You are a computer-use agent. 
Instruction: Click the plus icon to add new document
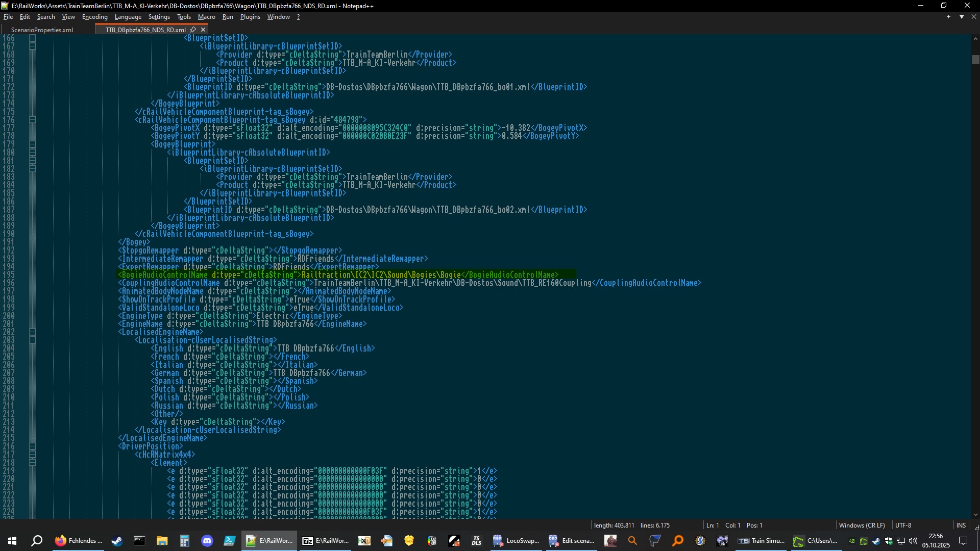pyautogui.click(x=949, y=17)
